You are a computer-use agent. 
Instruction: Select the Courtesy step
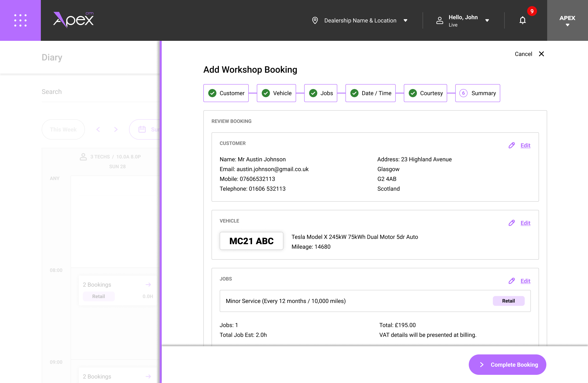tap(425, 93)
